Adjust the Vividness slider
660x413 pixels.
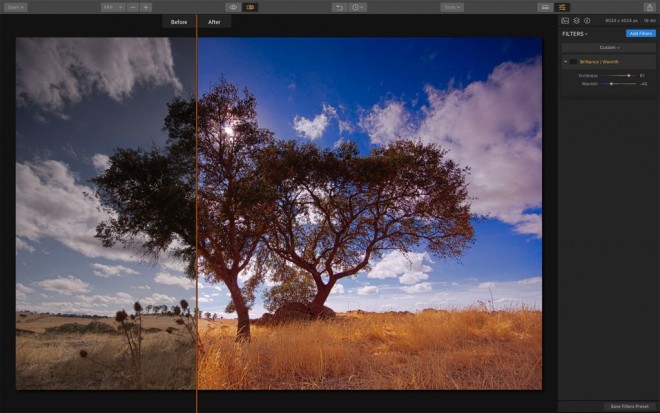click(629, 76)
